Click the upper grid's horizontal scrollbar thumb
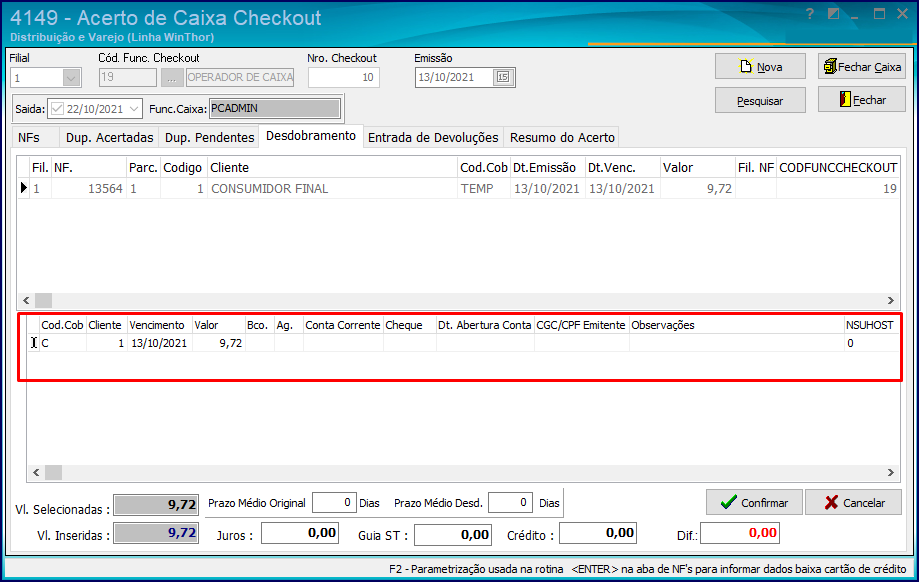This screenshot has width=919, height=582. [x=43, y=300]
